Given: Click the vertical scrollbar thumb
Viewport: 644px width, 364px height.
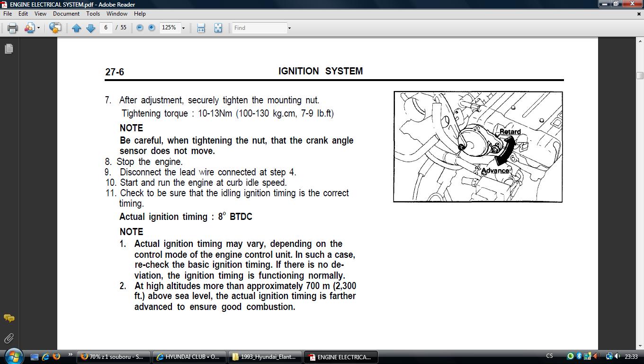Looking at the screenshot, I should [640, 75].
